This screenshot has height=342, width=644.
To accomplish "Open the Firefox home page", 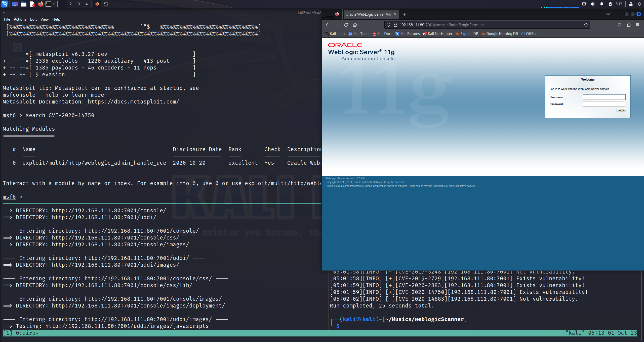I will 355,25.
